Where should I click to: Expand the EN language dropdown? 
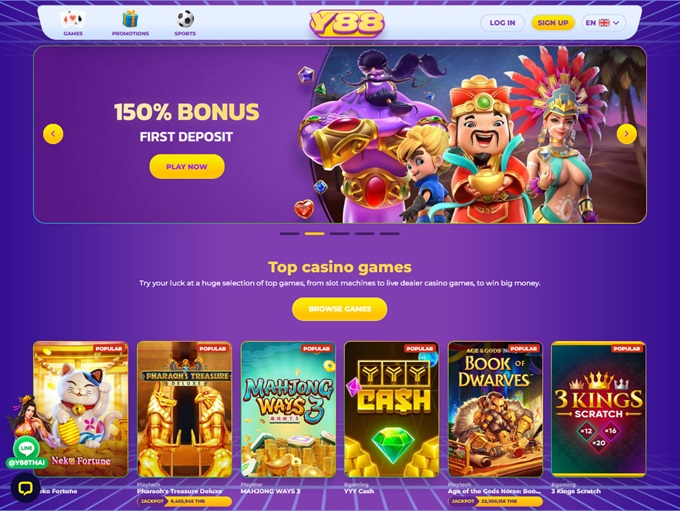(x=603, y=23)
